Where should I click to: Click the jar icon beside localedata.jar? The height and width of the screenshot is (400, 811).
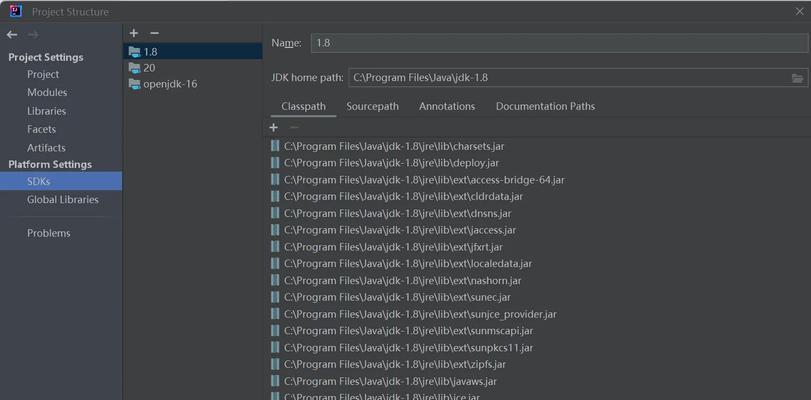point(275,263)
